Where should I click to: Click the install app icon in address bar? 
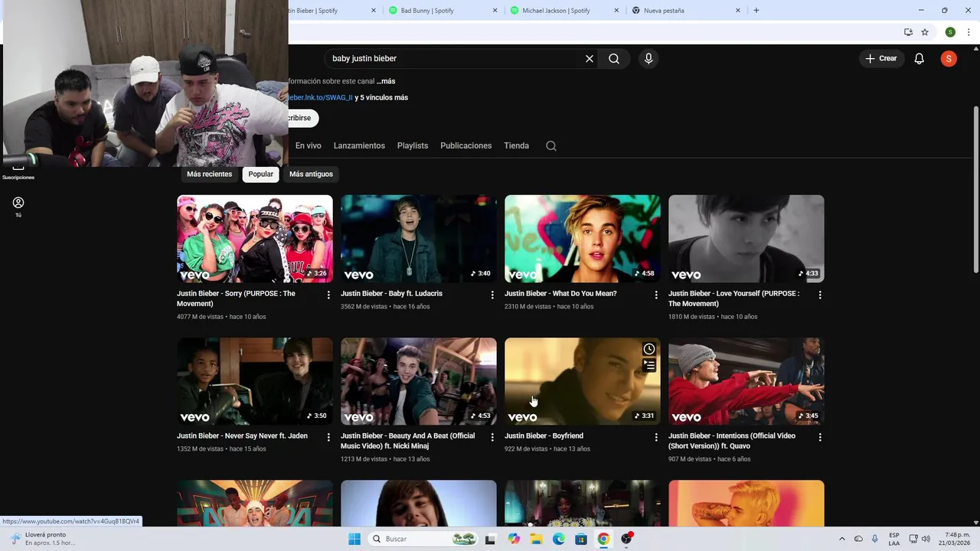[x=908, y=32]
